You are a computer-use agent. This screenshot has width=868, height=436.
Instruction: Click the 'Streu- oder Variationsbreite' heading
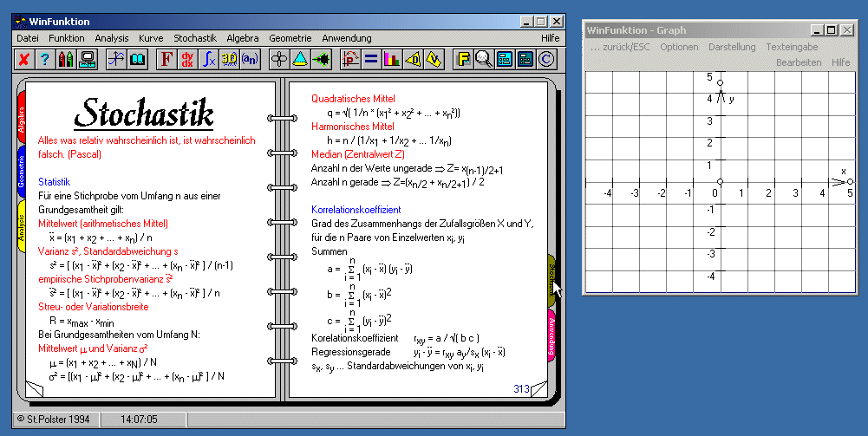click(x=94, y=307)
